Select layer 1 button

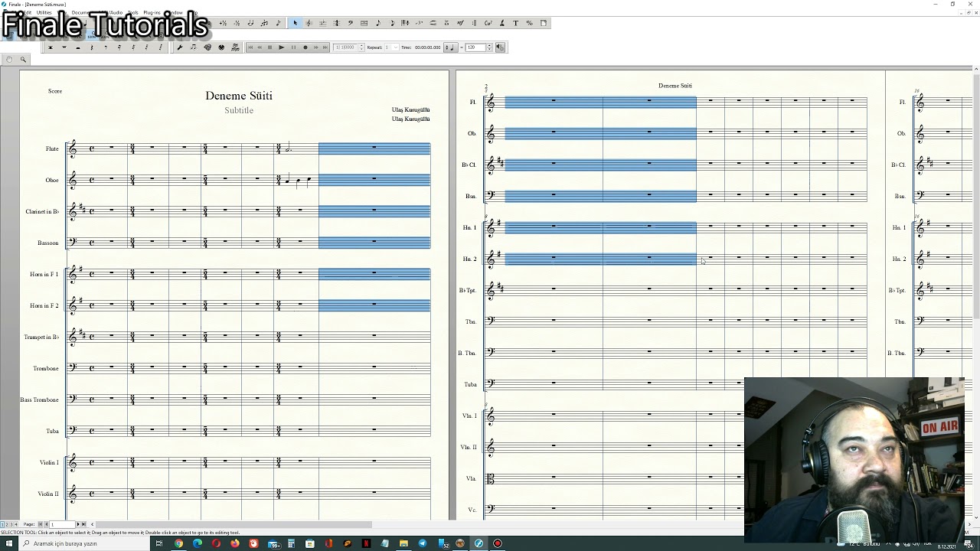(2, 524)
